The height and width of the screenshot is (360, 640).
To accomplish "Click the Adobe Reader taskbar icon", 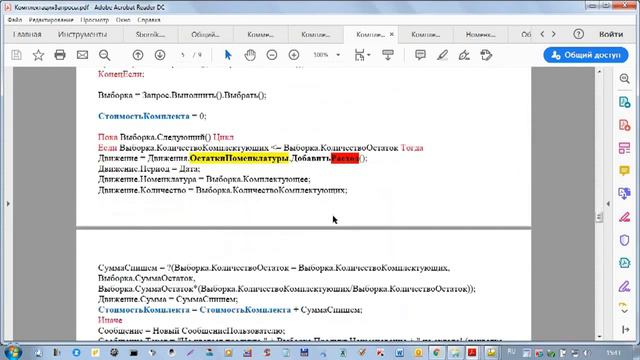I will [x=472, y=352].
